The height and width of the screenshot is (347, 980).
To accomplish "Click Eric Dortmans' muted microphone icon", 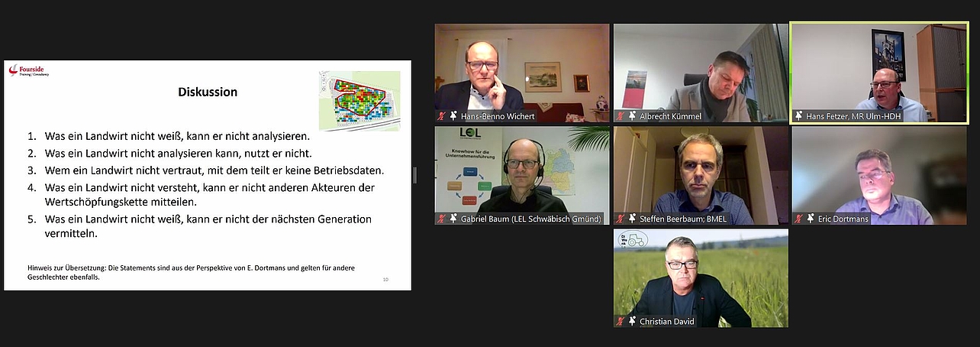I will point(798,219).
